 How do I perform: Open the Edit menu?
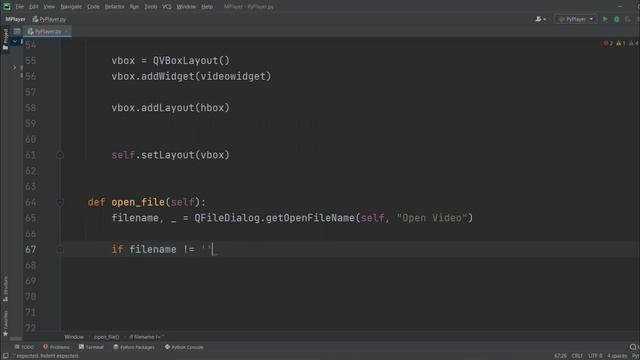(33, 7)
